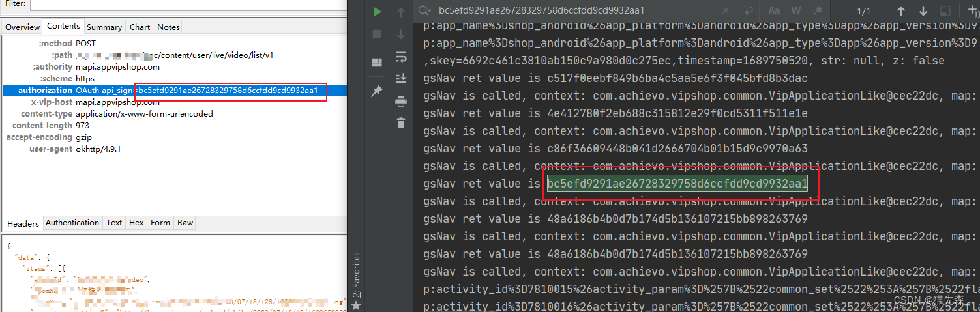980x312 pixels.
Task: Click the console line ending c517f0eebf...8b3dac
Action: click(616, 78)
